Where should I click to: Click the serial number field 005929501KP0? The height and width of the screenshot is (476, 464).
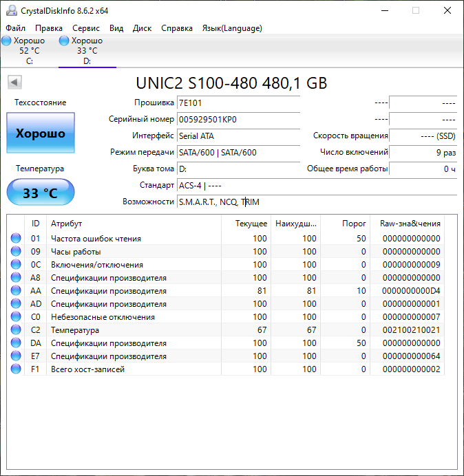coord(238,119)
